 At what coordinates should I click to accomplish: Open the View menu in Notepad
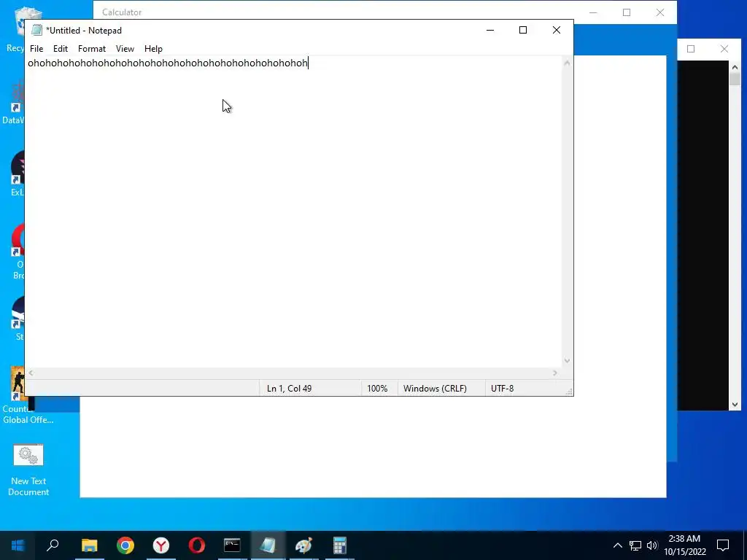pos(125,49)
